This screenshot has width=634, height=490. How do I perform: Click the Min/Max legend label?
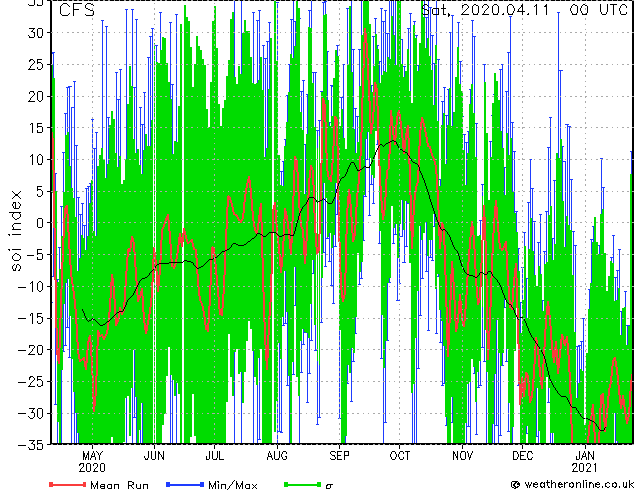[232, 485]
